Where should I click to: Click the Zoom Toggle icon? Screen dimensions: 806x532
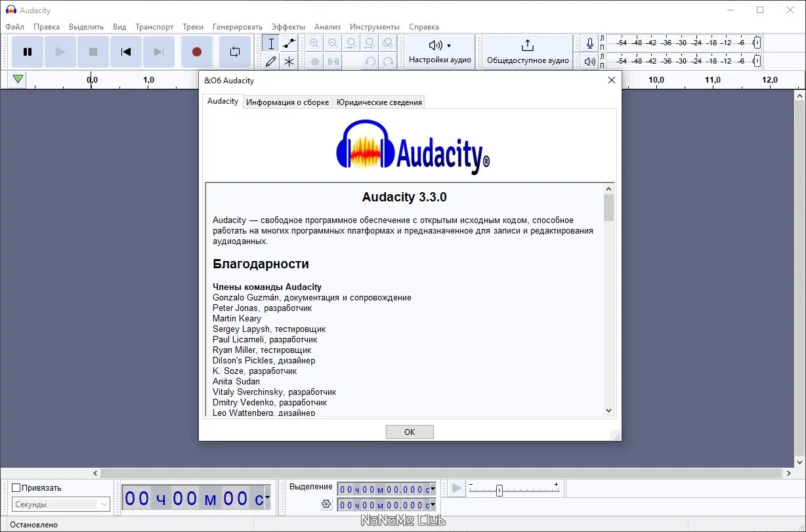click(389, 44)
